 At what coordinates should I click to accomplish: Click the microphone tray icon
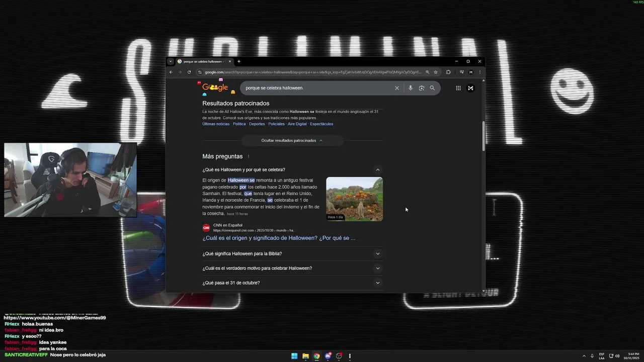pyautogui.click(x=592, y=356)
